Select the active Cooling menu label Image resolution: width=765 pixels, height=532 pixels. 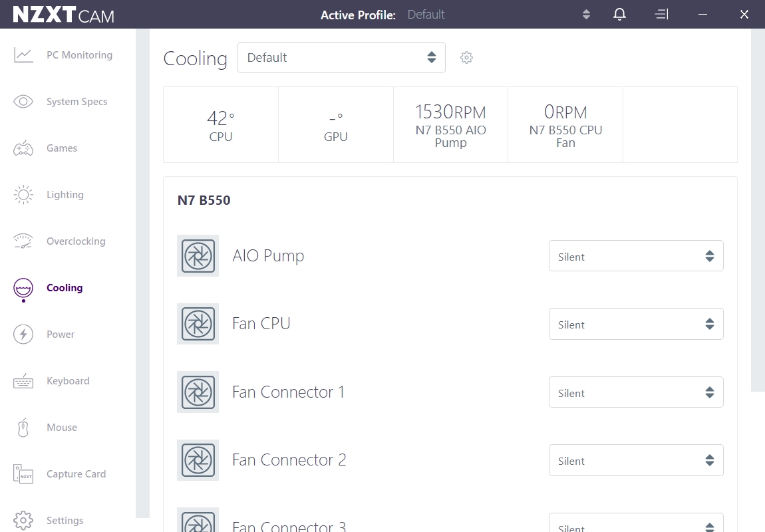click(65, 288)
